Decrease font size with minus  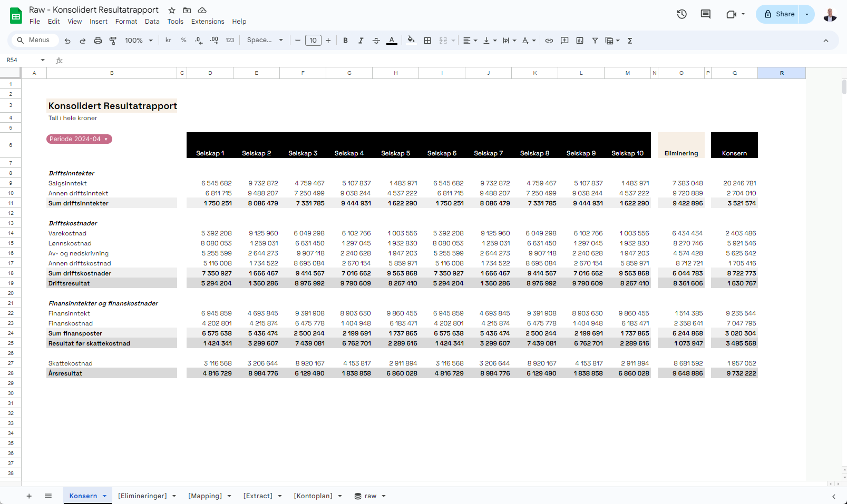[x=298, y=41]
